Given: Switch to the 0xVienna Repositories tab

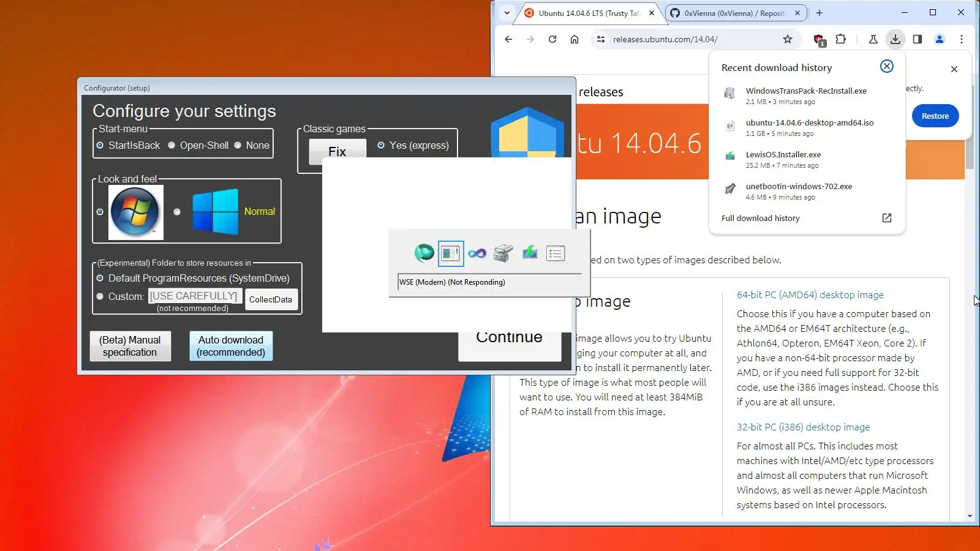Looking at the screenshot, I should (734, 13).
